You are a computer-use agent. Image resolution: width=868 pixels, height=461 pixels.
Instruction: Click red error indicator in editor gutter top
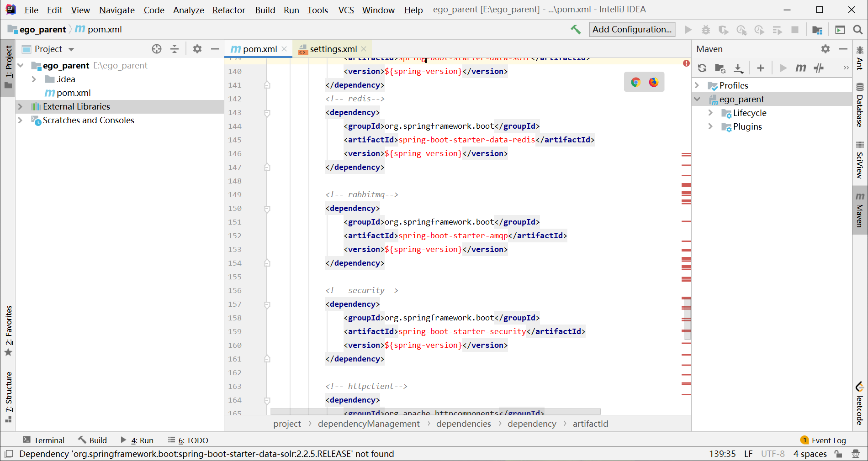point(686,63)
